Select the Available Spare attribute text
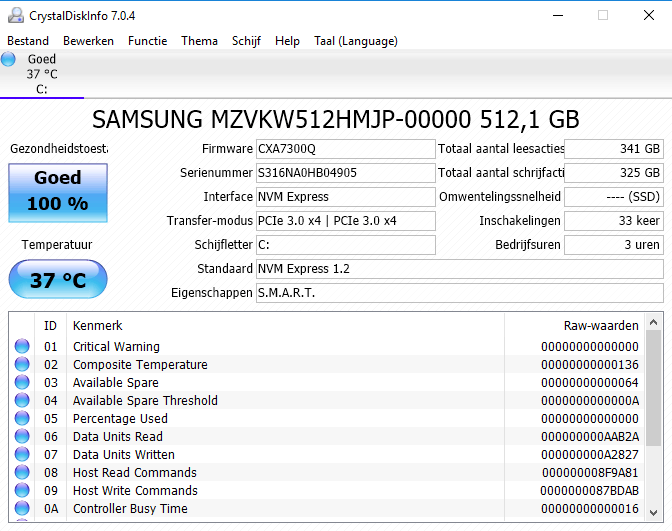Screen dimensions: 672x531 [x=116, y=382]
